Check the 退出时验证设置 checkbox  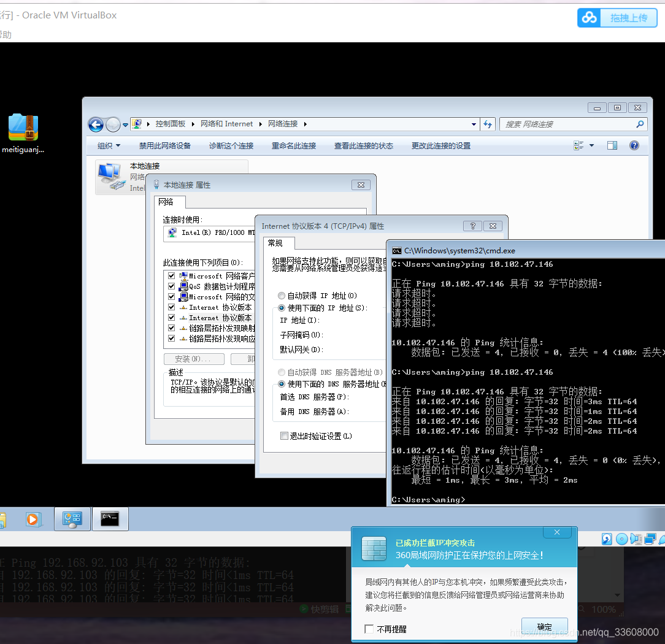coord(284,436)
